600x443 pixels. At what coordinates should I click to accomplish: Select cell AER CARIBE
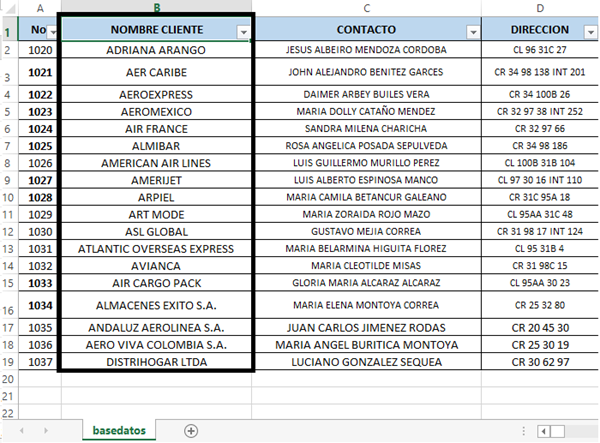coord(156,72)
